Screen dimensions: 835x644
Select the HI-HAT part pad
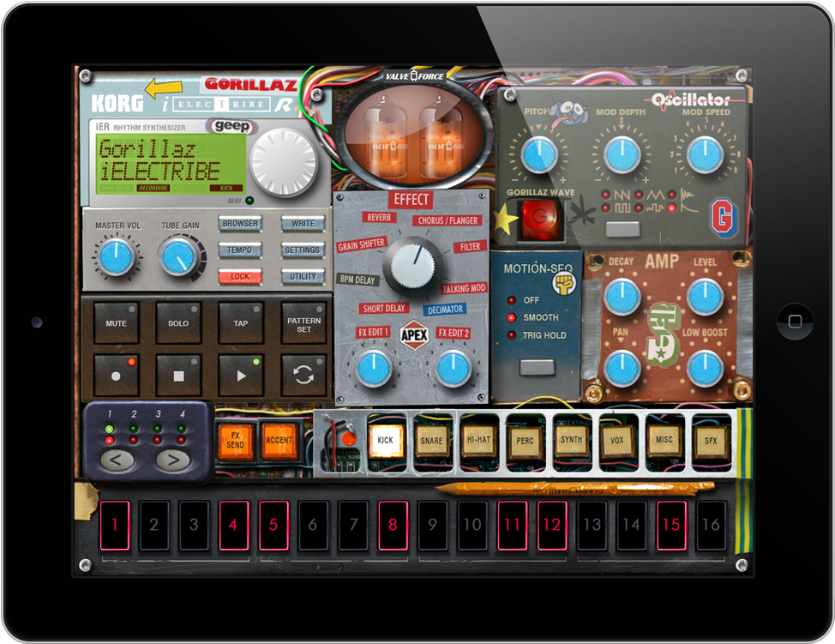point(478,441)
